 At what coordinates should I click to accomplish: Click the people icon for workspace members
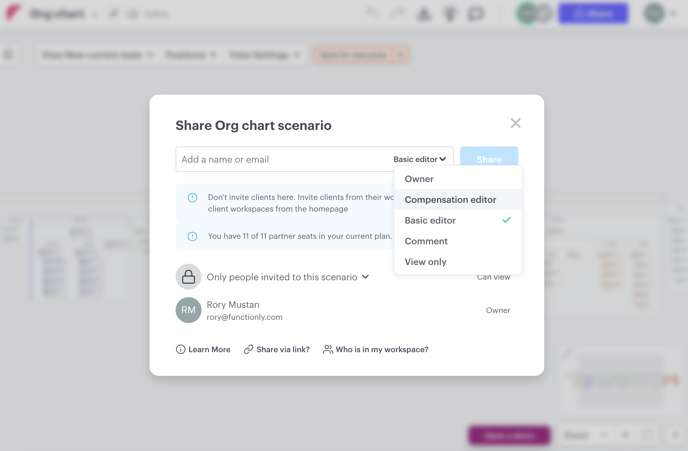[328, 349]
